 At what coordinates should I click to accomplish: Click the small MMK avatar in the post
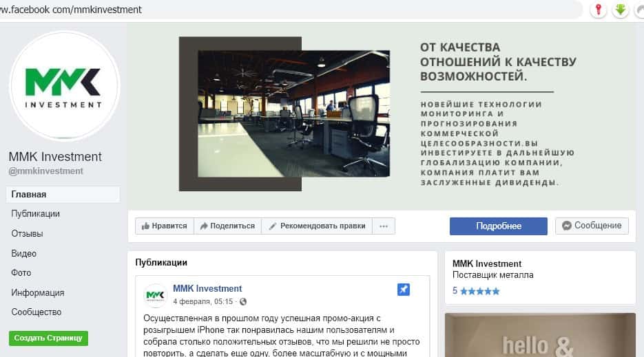click(x=156, y=295)
